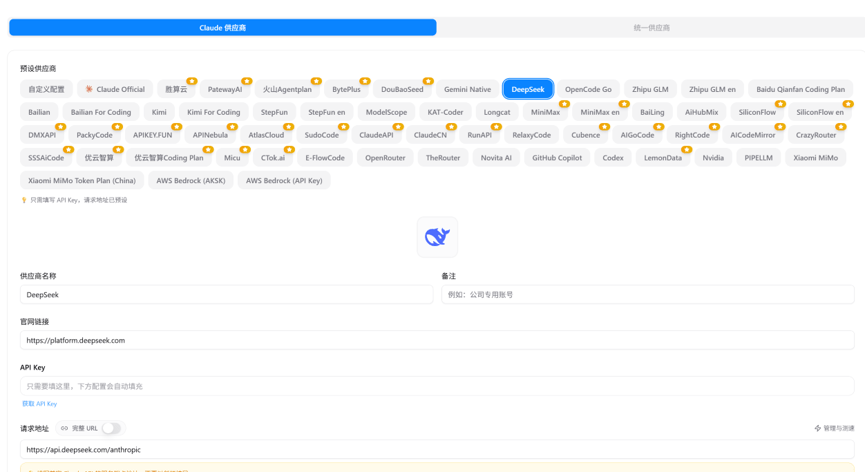Select Bailian For Coding preset

(x=101, y=112)
